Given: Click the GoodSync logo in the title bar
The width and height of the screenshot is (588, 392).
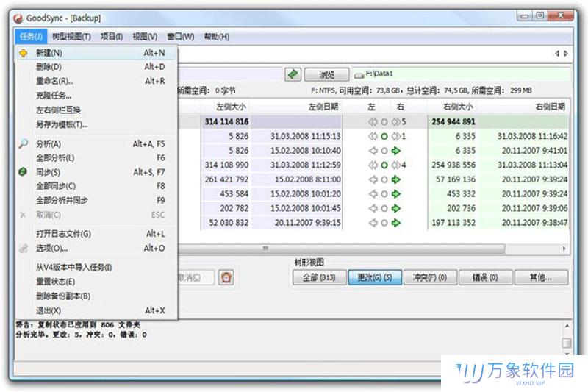Looking at the screenshot, I should click(18, 18).
